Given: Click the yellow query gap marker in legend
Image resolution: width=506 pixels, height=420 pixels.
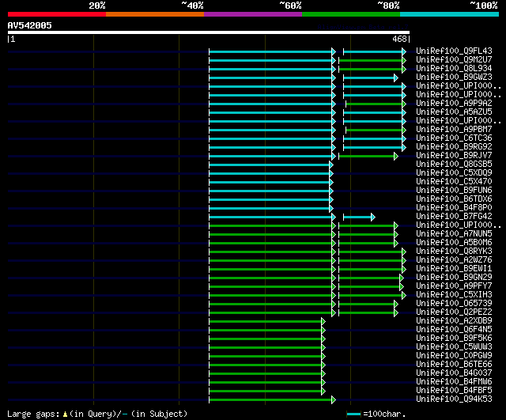Looking at the screenshot, I should 65,414.
